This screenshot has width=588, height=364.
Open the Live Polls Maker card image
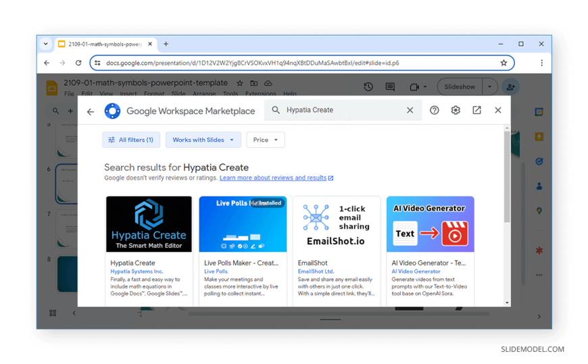pos(243,224)
